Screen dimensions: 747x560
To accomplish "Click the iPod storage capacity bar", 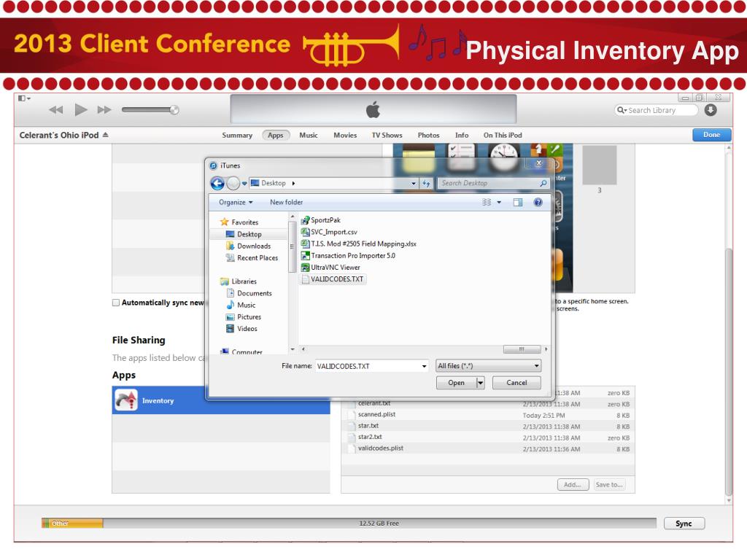I will click(349, 524).
